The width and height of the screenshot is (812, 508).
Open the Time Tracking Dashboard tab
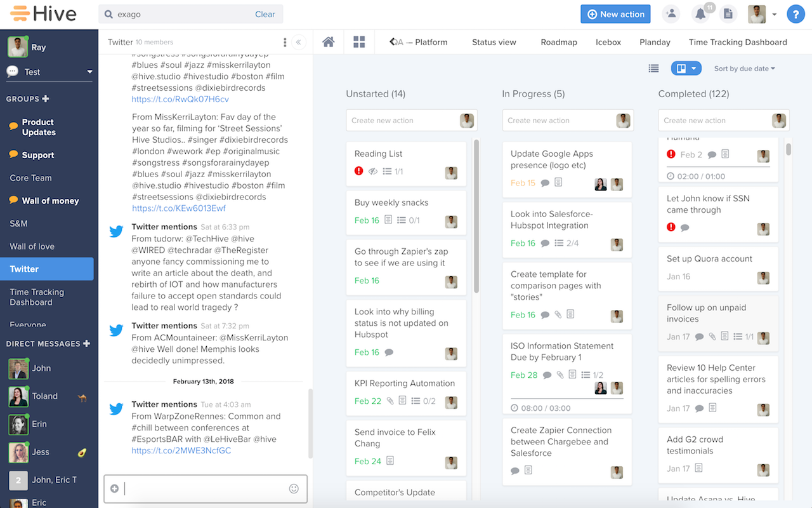click(738, 42)
